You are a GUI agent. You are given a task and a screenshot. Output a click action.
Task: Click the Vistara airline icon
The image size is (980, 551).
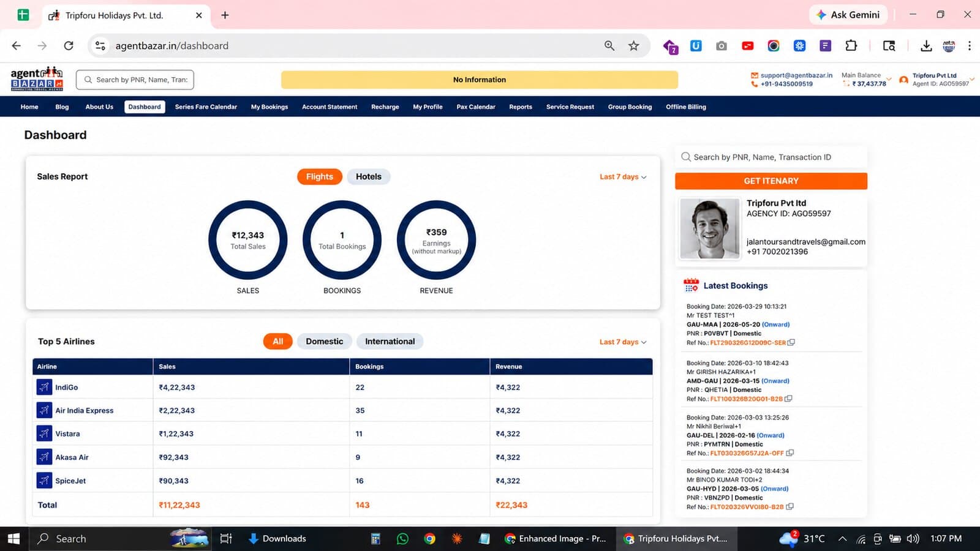[44, 433]
